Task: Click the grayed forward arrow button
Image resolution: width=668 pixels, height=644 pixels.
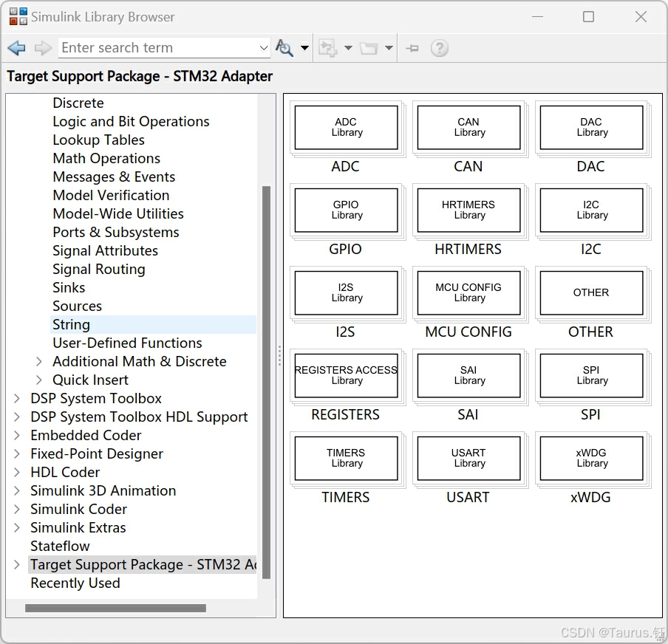Action: 43,48
